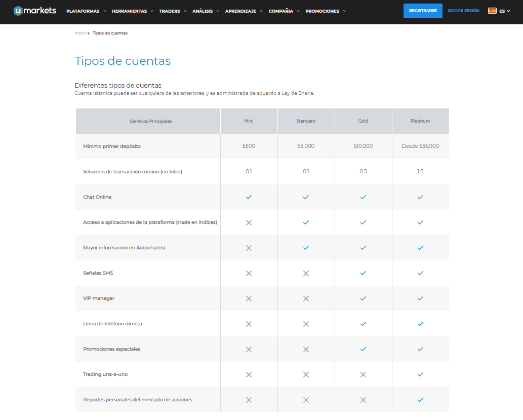Click the Umarkets logo icon
Image resolution: width=523 pixels, height=420 pixels.
point(18,11)
